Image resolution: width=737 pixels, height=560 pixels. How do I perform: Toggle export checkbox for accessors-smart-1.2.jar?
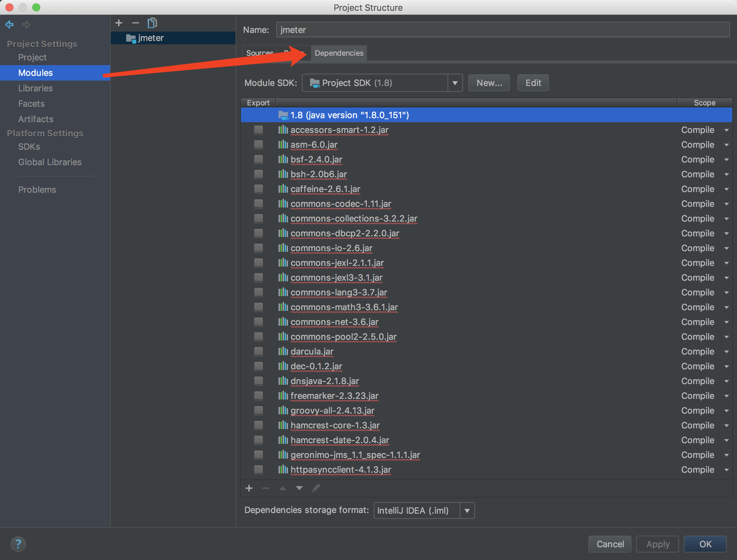[x=258, y=130]
